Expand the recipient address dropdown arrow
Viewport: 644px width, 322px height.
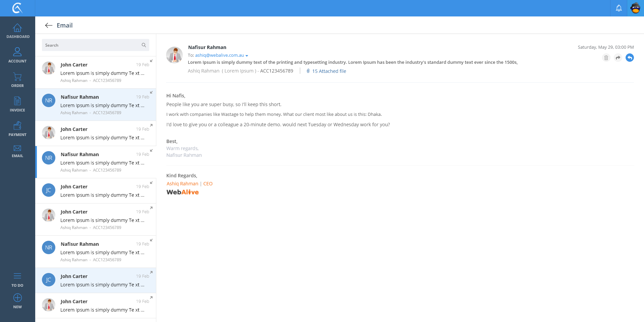(247, 56)
